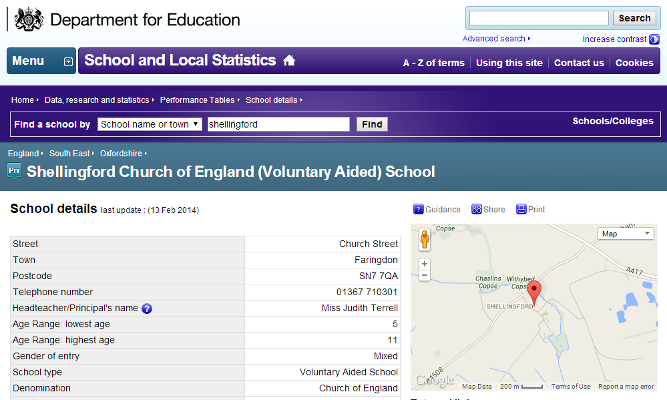Click the Guidance link text
This screenshot has height=400, width=667.
443,209
